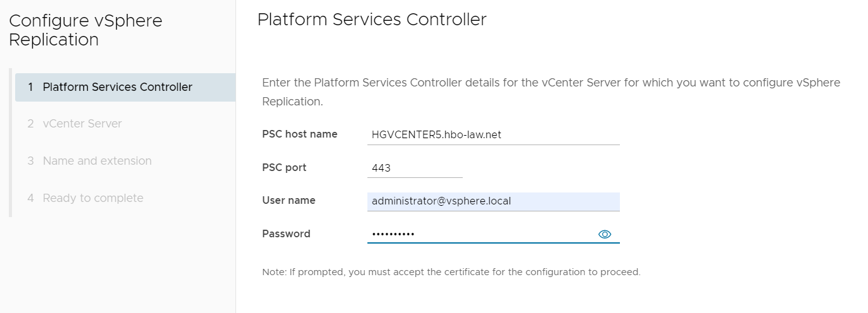This screenshot has width=868, height=313.
Task: Click step number 4 in the sidebar
Action: point(30,198)
